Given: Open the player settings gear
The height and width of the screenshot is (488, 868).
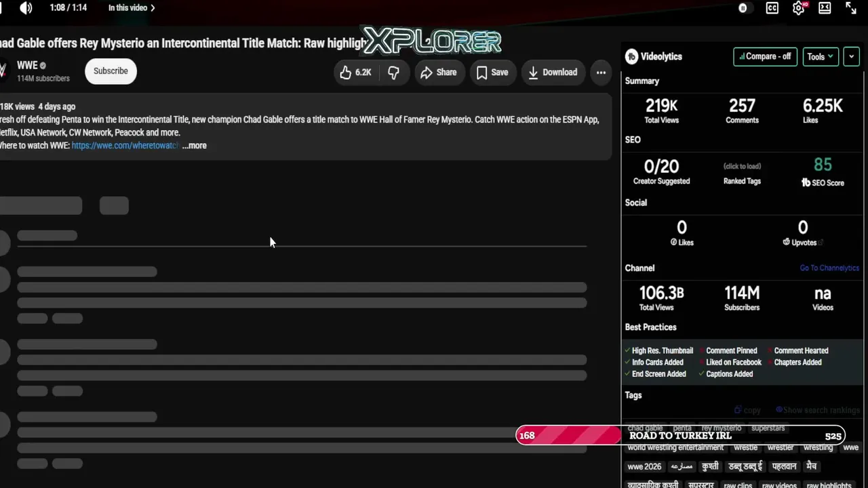Looking at the screenshot, I should pos(799,8).
